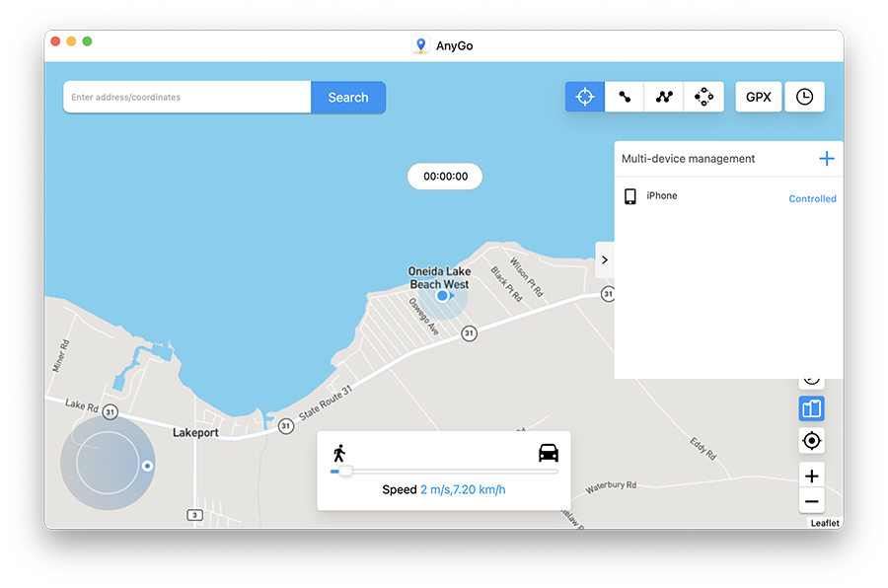Click the address input field

click(x=185, y=97)
